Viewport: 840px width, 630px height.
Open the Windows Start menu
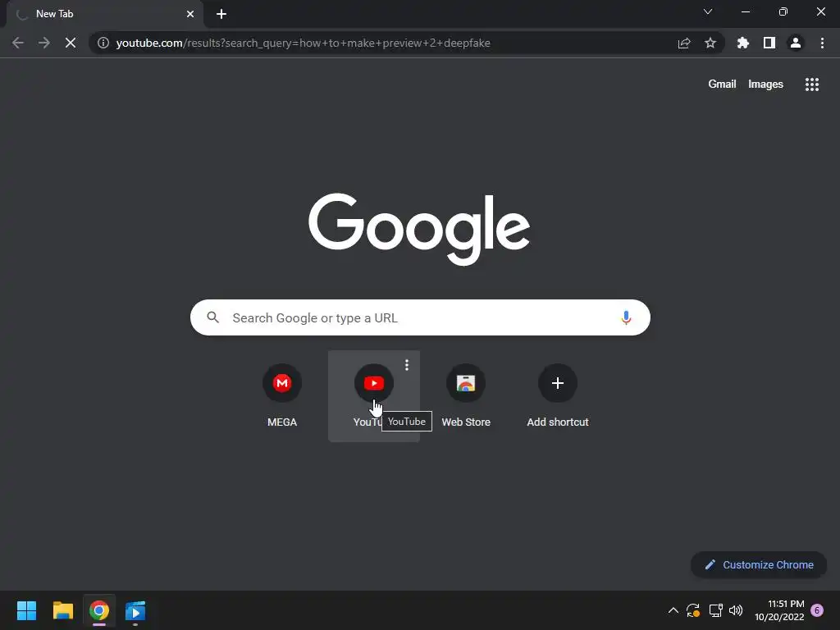tap(26, 610)
